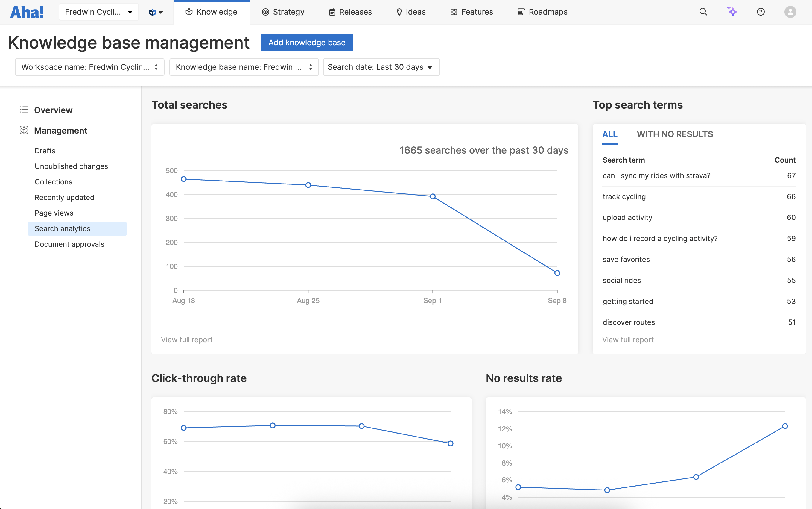This screenshot has width=812, height=509.
Task: Open the search magnifier icon
Action: 703,12
